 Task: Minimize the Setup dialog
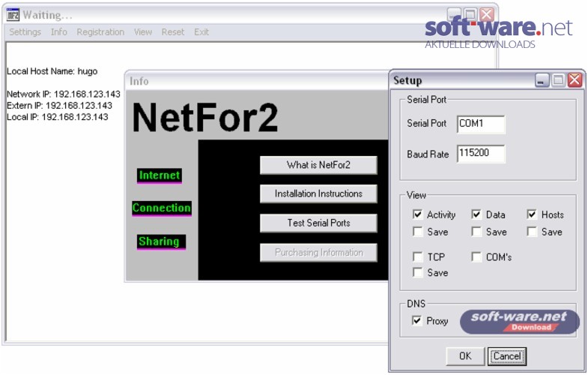[x=542, y=80]
